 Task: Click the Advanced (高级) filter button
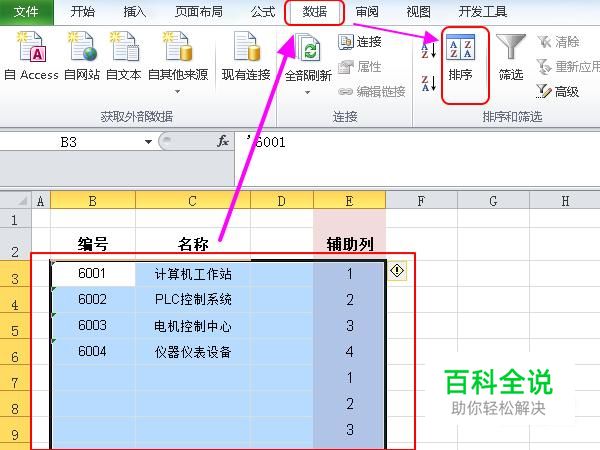(557, 91)
